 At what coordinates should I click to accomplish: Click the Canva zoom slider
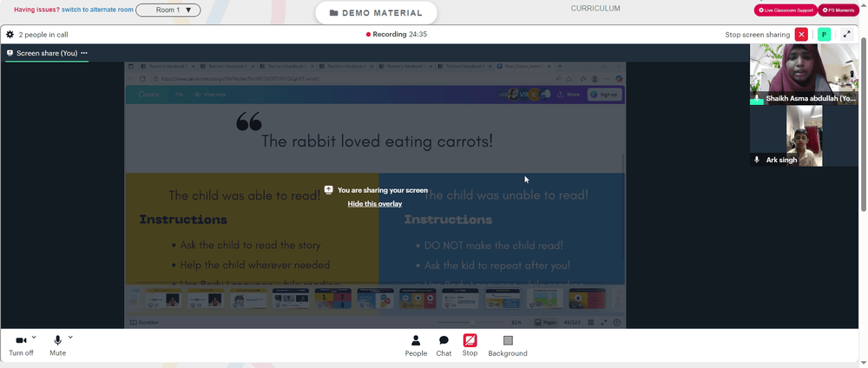coord(470,323)
